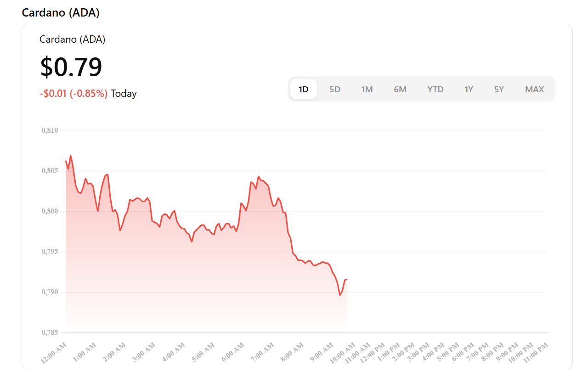Viewport: 588px width, 377px height.
Task: Click the bold Cardano (ADA) page heading
Action: coord(61,13)
